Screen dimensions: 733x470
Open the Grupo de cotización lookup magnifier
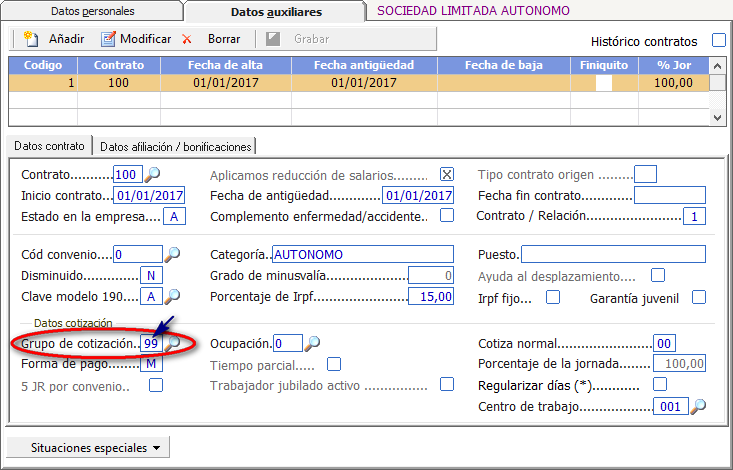[x=172, y=343]
